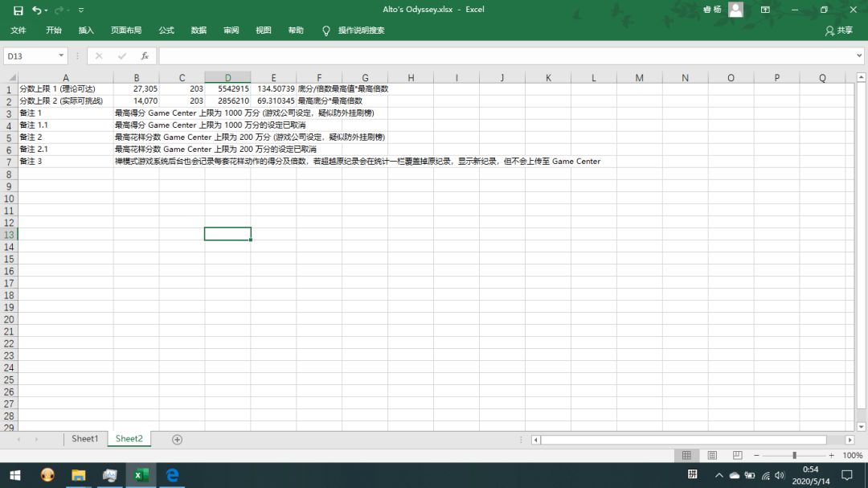Click the zoom in plus button
The image size is (868, 488).
[x=832, y=455]
